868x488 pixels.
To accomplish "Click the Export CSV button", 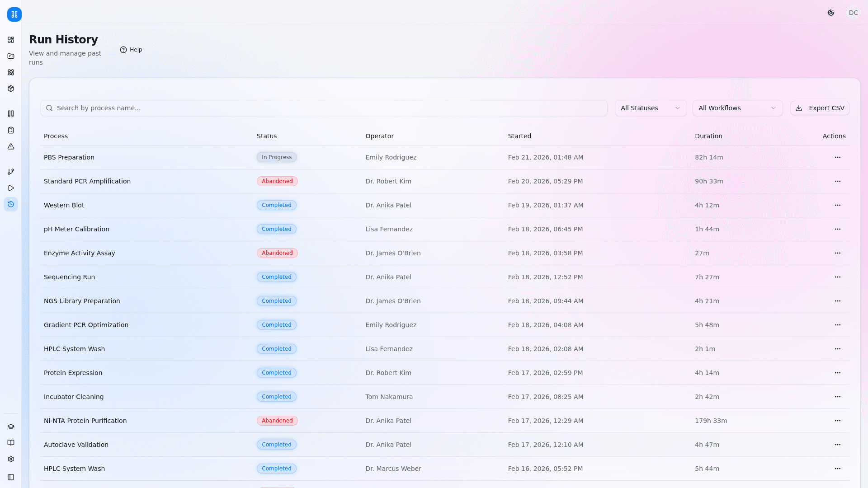I will click(x=820, y=108).
